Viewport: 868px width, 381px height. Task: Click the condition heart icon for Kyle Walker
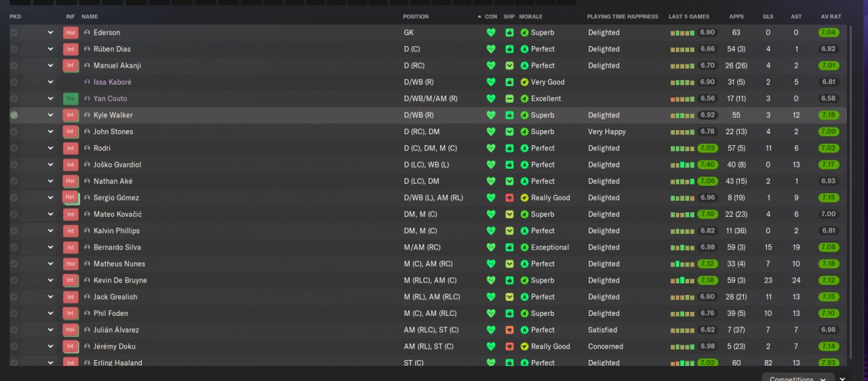coord(491,115)
